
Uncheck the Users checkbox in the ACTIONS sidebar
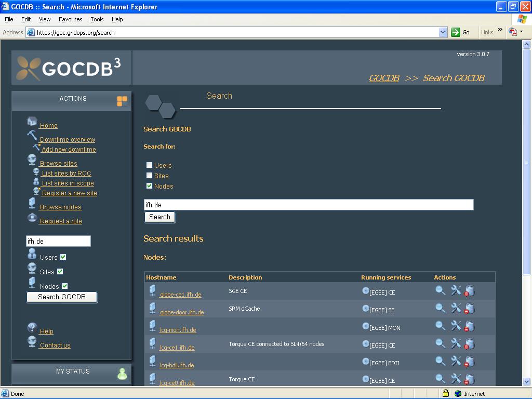(x=63, y=257)
